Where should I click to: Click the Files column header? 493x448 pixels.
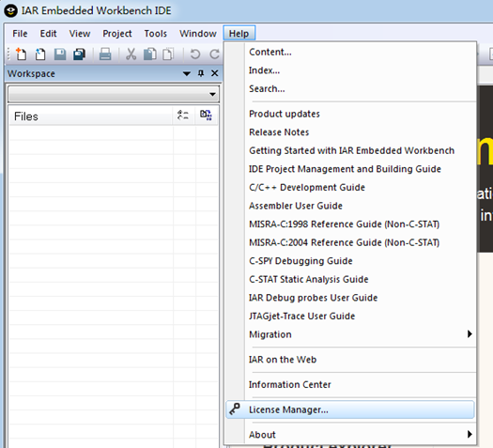pos(90,116)
